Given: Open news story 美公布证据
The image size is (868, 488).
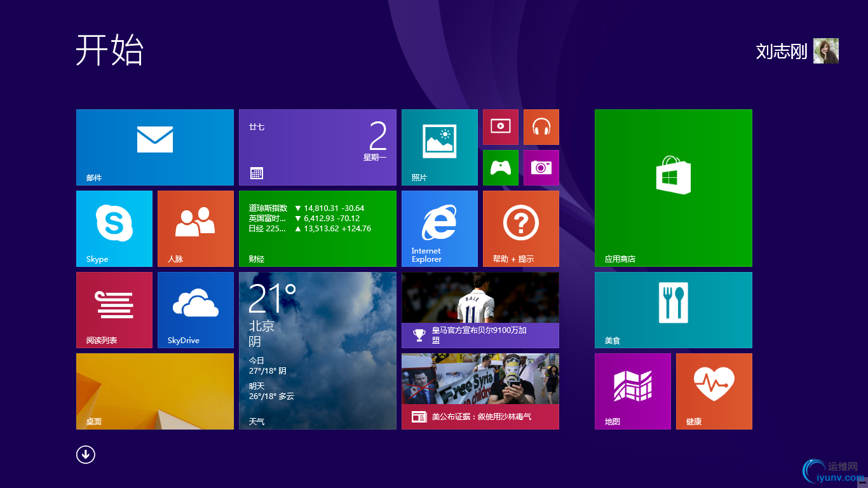Looking at the screenshot, I should [480, 391].
